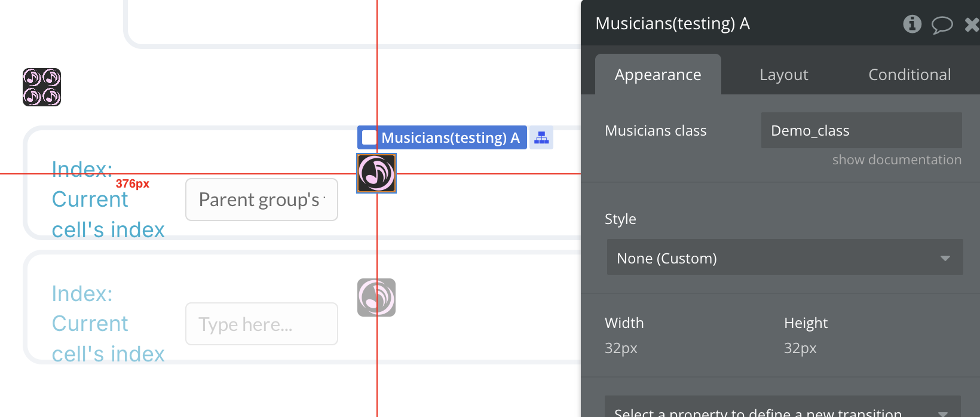Go to the Conditional tab
The width and height of the screenshot is (980, 417).
(x=909, y=75)
